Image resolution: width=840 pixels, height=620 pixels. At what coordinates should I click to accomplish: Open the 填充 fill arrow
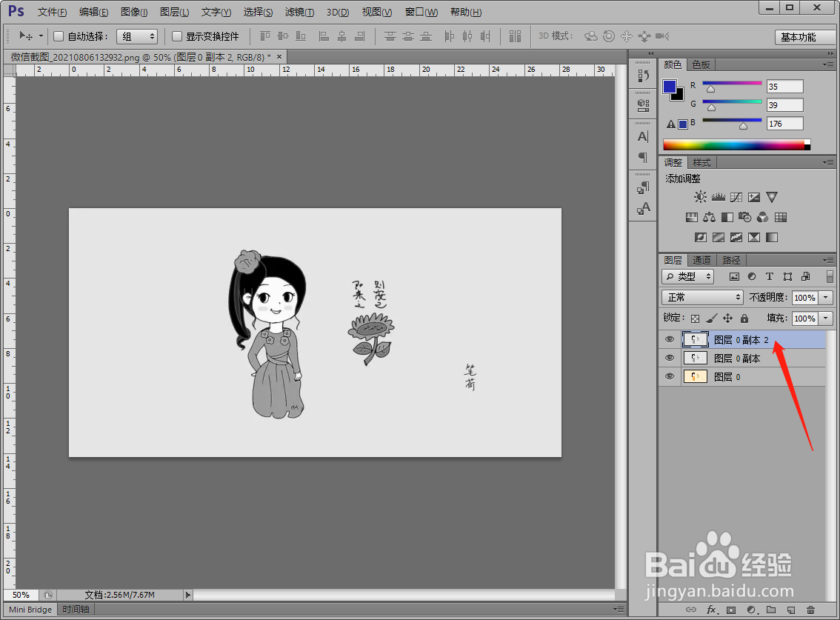pos(825,319)
